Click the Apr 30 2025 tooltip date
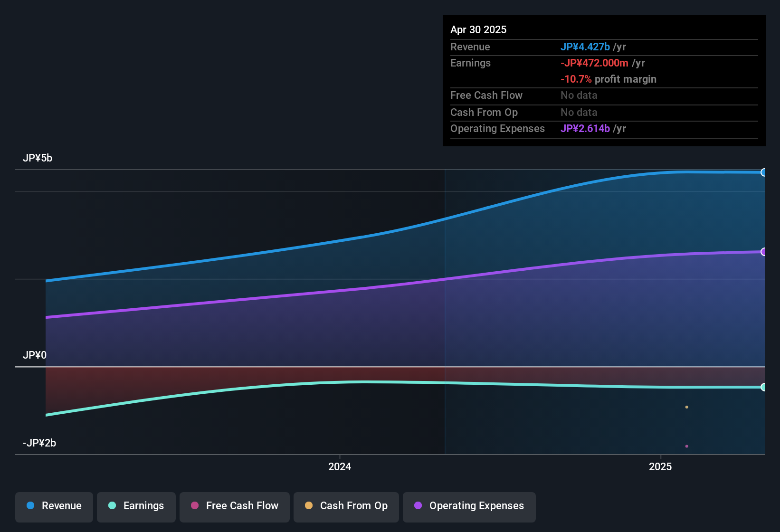780x532 pixels. pyautogui.click(x=478, y=29)
